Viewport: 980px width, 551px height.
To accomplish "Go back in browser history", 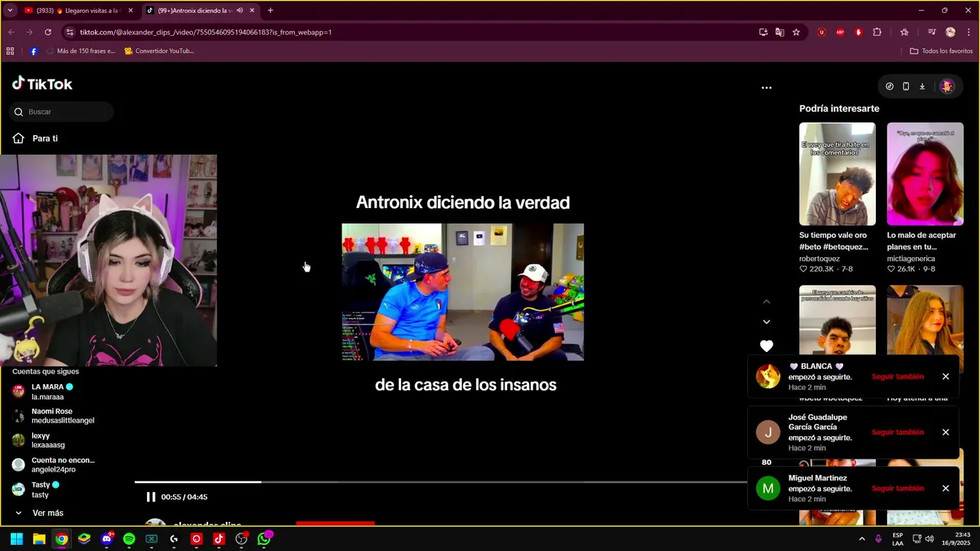I will click(x=11, y=32).
